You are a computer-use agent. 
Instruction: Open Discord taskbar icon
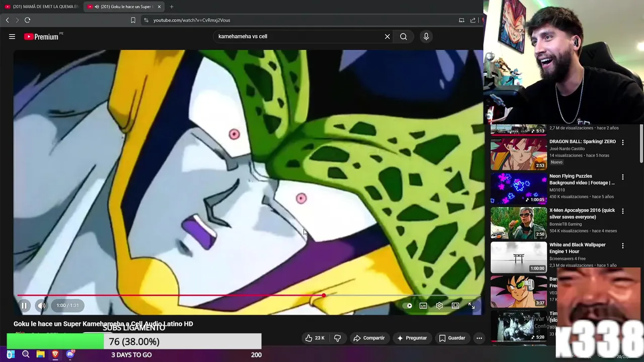[x=70, y=354]
